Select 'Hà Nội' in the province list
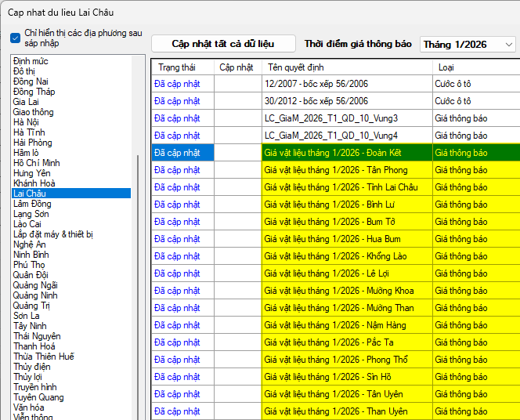Image resolution: width=520 pixels, height=420 pixels. 26,122
